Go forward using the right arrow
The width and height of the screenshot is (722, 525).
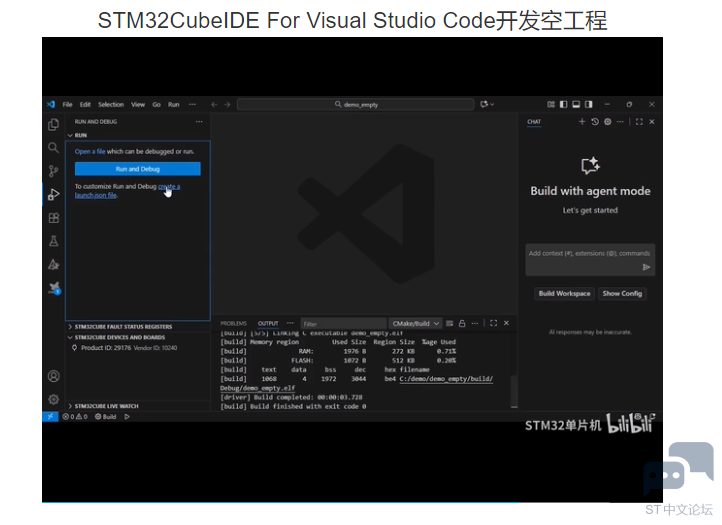point(227,105)
